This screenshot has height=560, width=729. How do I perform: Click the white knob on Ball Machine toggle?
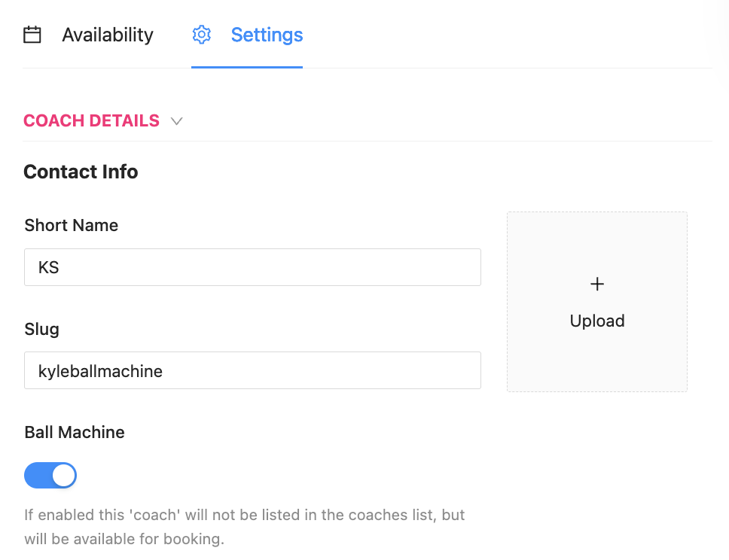[64, 476]
